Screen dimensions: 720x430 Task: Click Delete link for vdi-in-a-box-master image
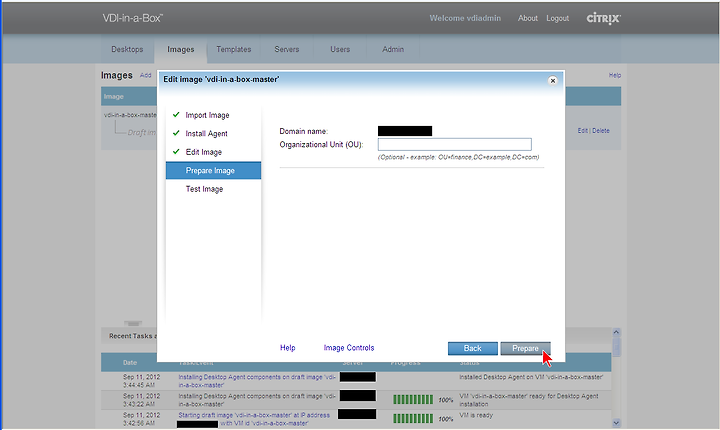coord(601,131)
